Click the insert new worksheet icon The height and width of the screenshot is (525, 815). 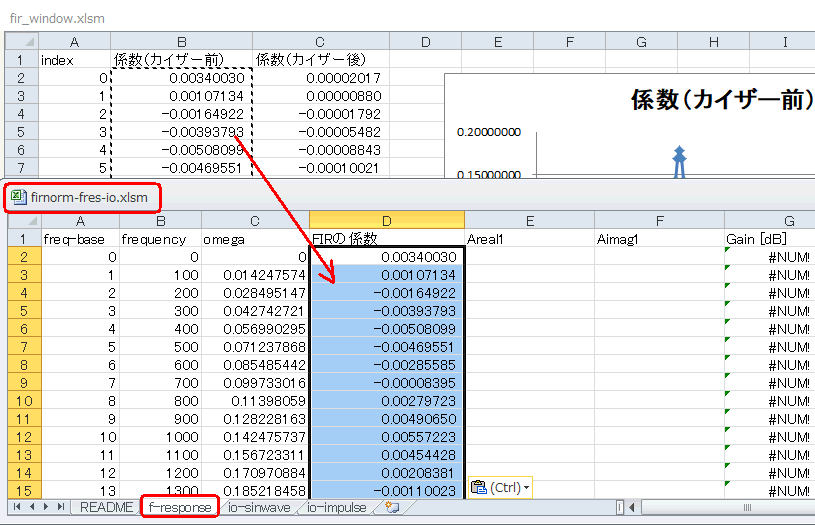pos(392,507)
